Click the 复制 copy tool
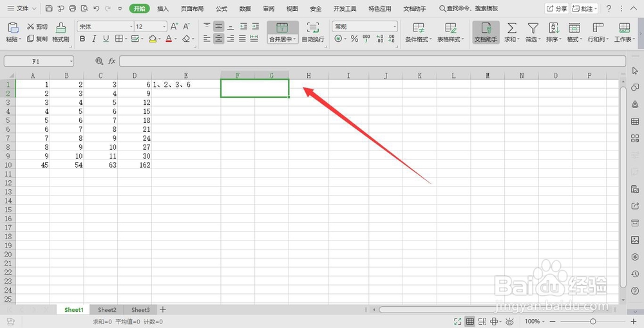The width and height of the screenshot is (644, 328). pos(37,39)
